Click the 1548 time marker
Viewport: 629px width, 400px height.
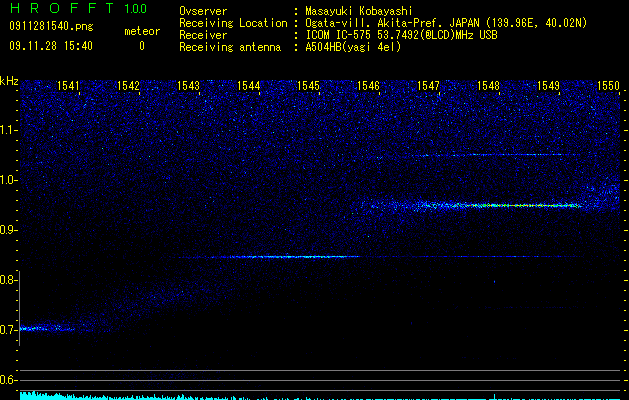(x=489, y=86)
